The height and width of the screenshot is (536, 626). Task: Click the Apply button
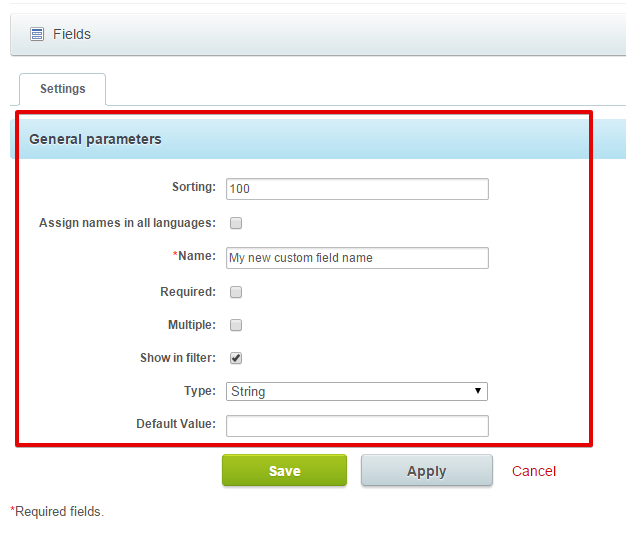[x=427, y=470]
